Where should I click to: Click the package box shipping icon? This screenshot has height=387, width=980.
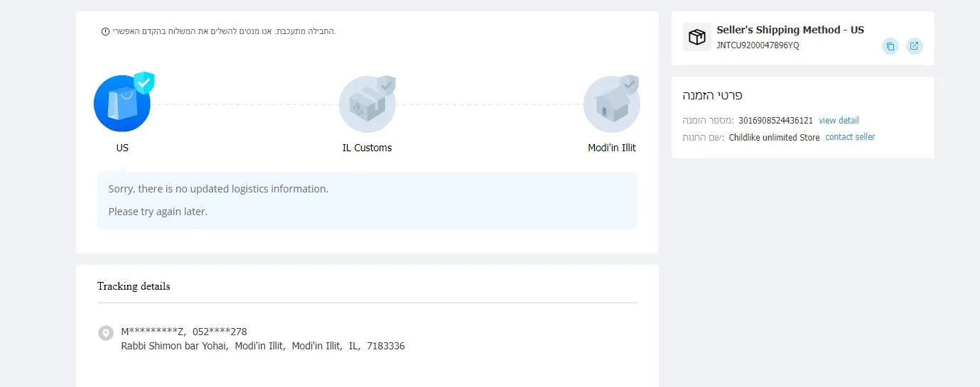[696, 37]
